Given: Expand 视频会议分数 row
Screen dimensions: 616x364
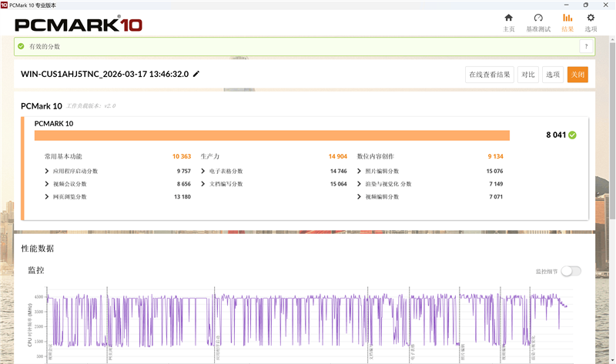Looking at the screenshot, I should (x=48, y=184).
